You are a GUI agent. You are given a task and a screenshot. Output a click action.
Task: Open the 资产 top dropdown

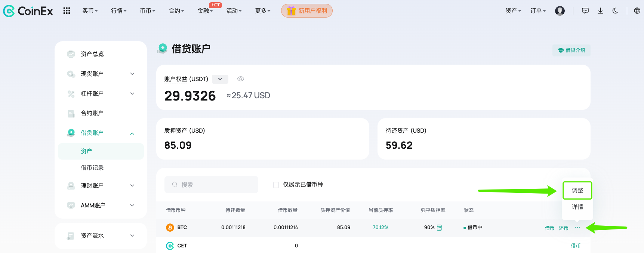click(x=513, y=11)
